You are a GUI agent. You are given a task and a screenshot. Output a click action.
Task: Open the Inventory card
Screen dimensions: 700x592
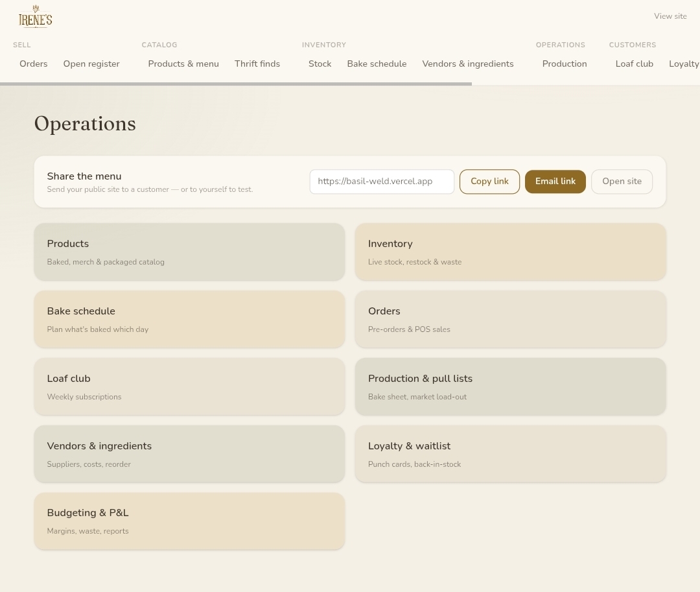pos(510,252)
